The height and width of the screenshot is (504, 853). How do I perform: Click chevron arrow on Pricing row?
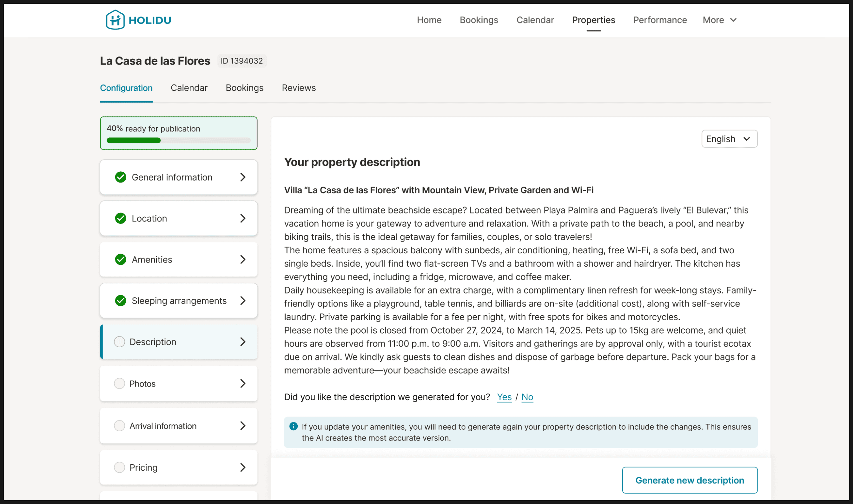click(x=243, y=467)
